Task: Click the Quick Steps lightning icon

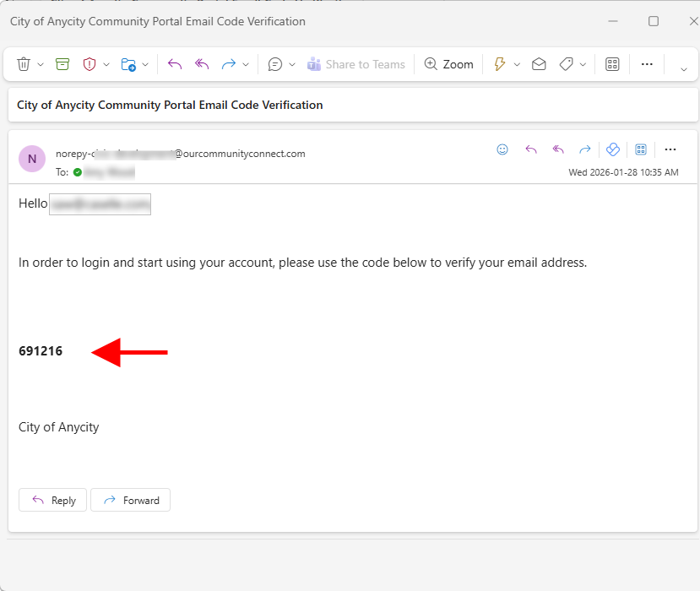Action: (499, 64)
